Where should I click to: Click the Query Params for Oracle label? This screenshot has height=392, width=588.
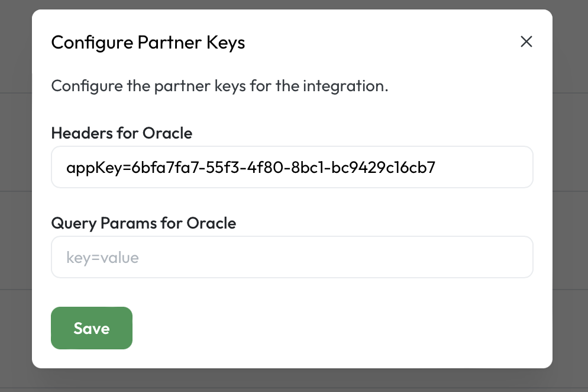click(x=144, y=223)
